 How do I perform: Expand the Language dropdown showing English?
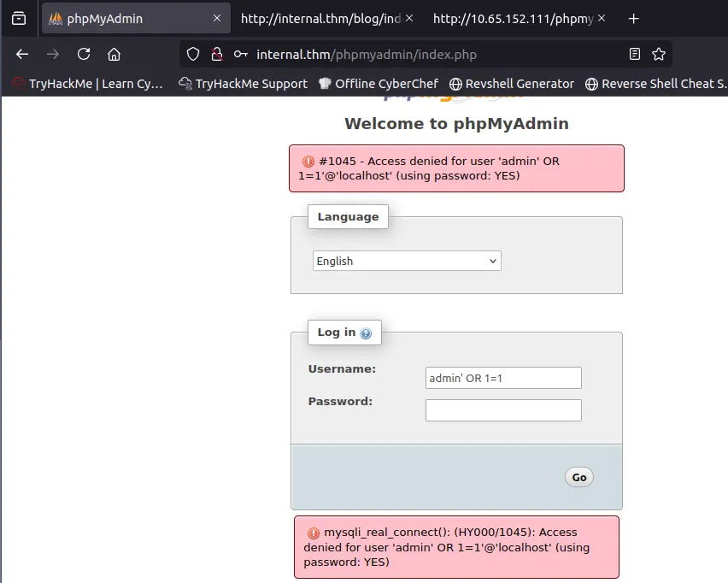click(x=407, y=261)
